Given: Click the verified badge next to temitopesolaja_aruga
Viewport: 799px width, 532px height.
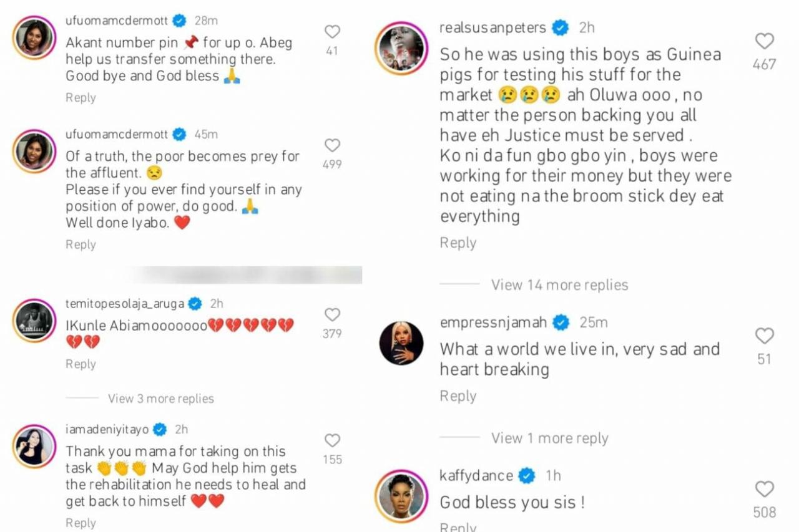Looking at the screenshot, I should pos(195,304).
